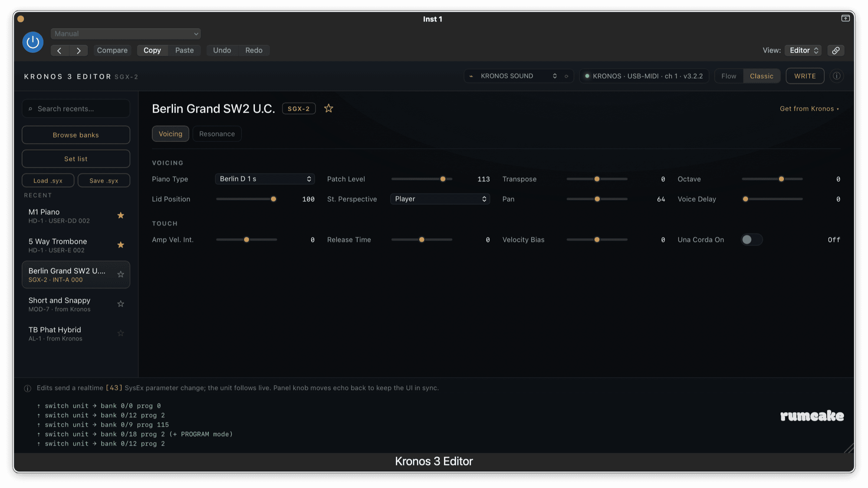
Task: Switch to Flow mode
Action: point(729,76)
